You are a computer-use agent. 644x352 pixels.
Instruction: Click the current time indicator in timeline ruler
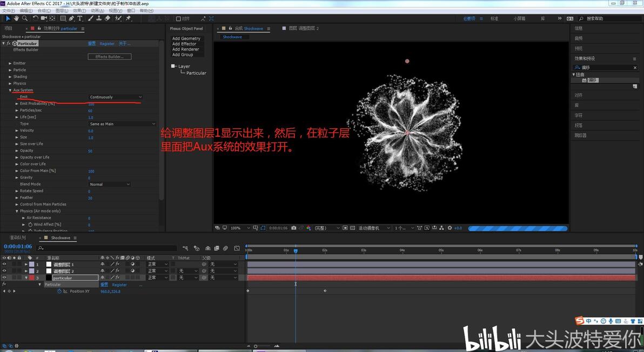tap(296, 250)
